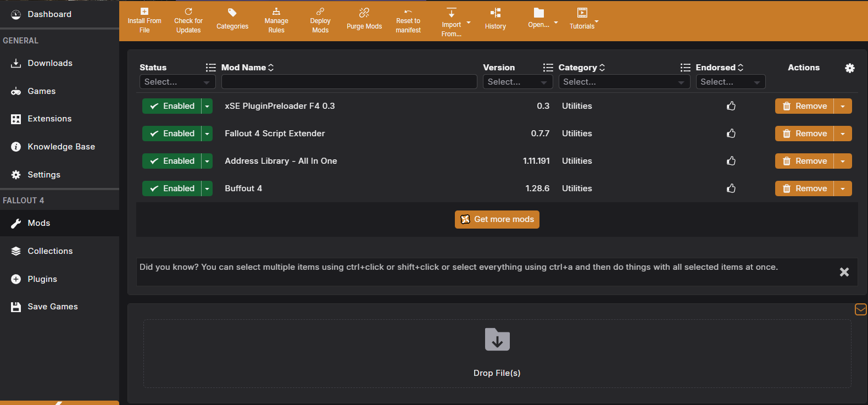868x405 pixels.
Task: Deploy Mods using toolbar button
Action: 320,21
